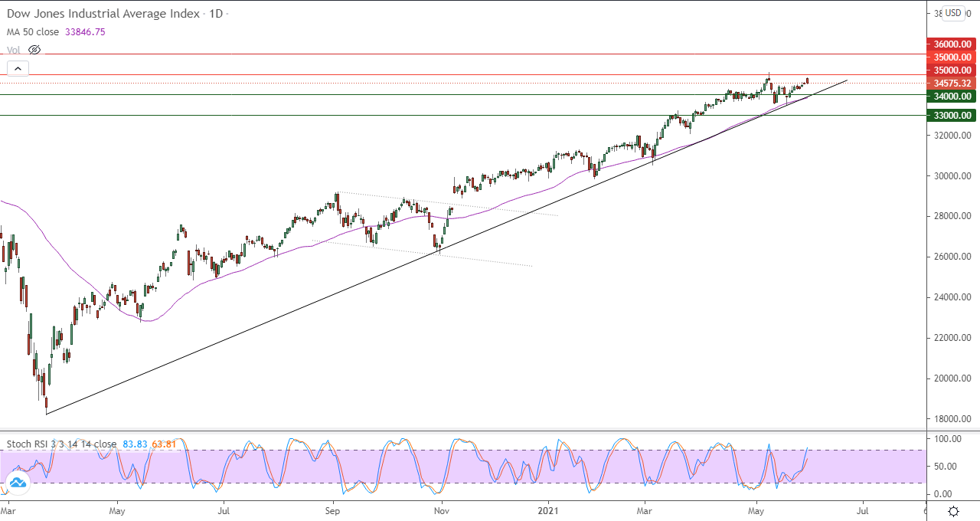The height and width of the screenshot is (521, 980).
Task: Click the Vol indicator label
Action: click(14, 50)
